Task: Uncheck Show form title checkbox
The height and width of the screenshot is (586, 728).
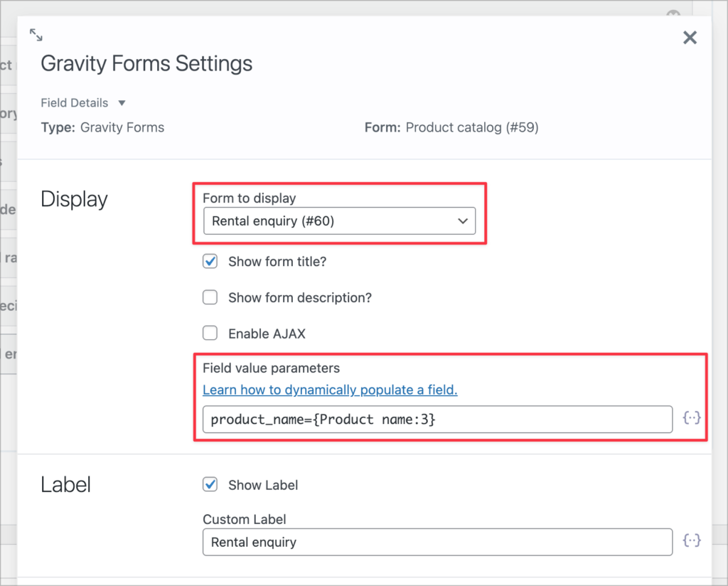Action: coord(210,262)
